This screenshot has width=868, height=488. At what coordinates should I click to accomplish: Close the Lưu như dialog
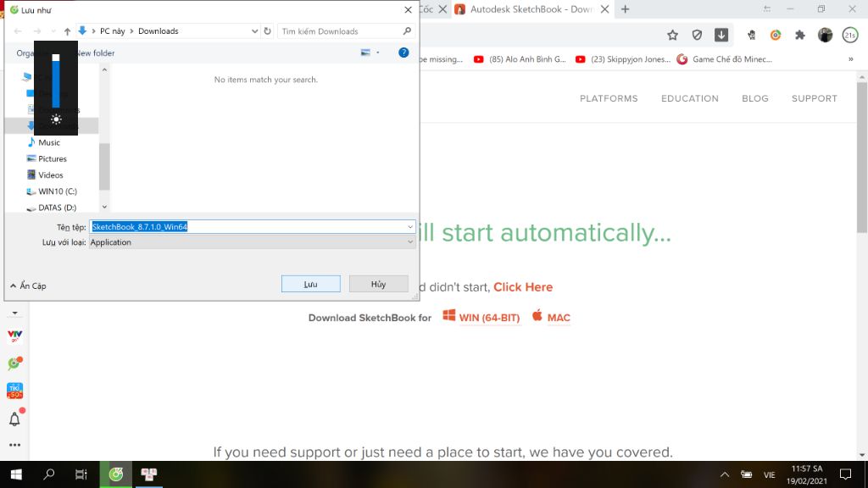click(x=408, y=10)
